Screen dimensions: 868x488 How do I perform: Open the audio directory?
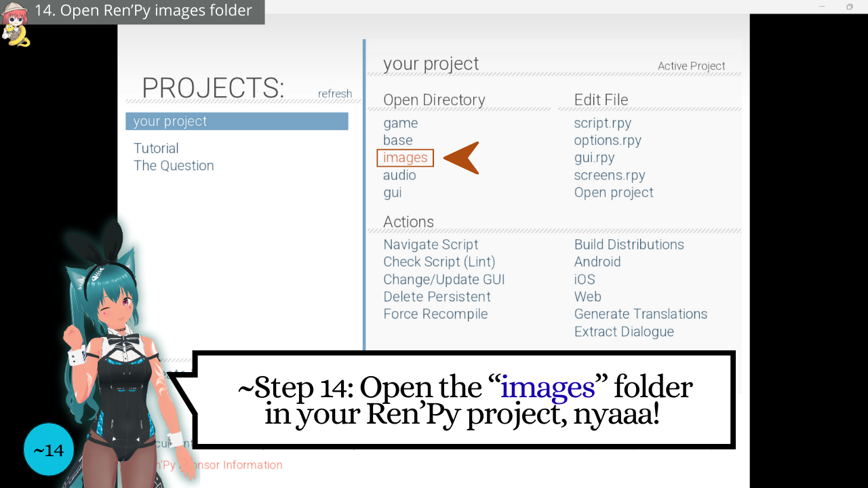coord(399,175)
